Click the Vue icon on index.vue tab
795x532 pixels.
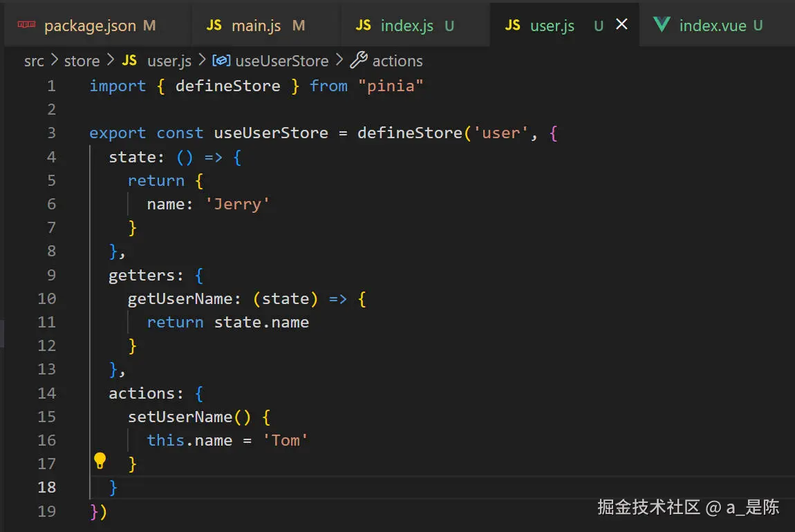(x=662, y=24)
